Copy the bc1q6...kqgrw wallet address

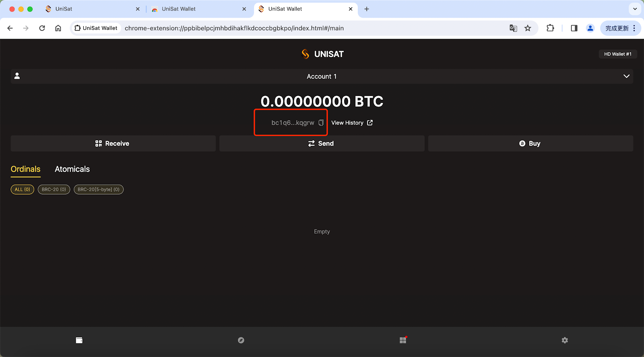pos(321,123)
